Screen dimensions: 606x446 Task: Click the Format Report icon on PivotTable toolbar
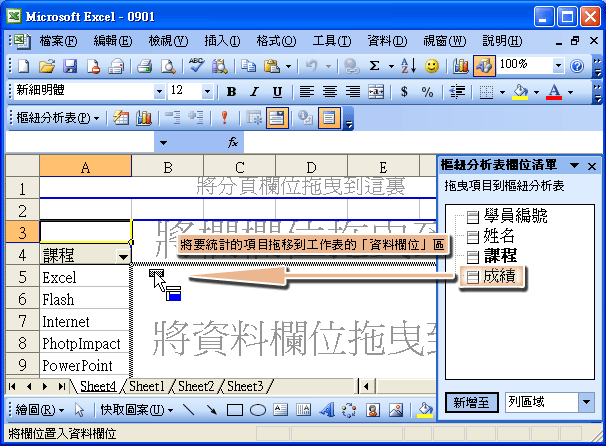121,117
